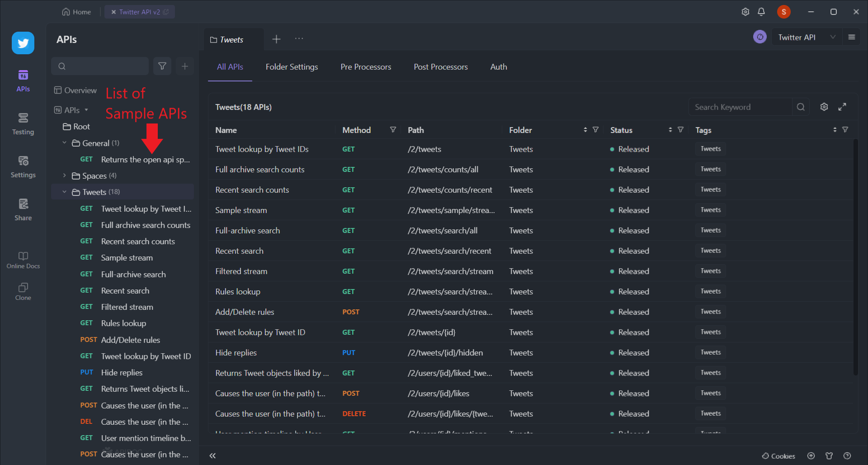Open the tab options ellipsis menu
The height and width of the screenshot is (465, 868).
point(299,39)
